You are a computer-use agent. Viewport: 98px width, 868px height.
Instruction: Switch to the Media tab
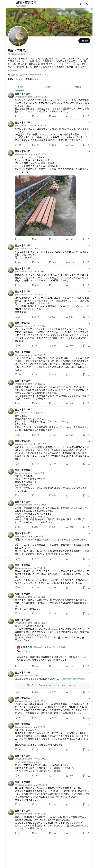78,87
